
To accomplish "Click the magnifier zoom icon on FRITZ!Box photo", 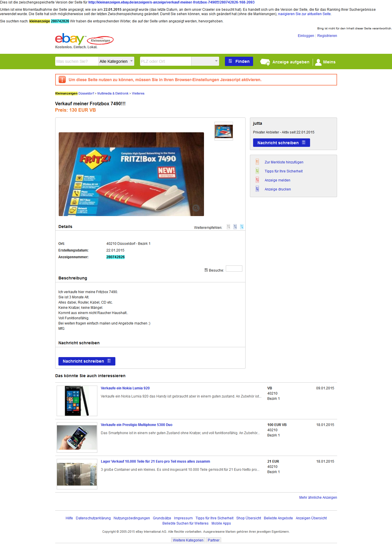I will (x=196, y=208).
